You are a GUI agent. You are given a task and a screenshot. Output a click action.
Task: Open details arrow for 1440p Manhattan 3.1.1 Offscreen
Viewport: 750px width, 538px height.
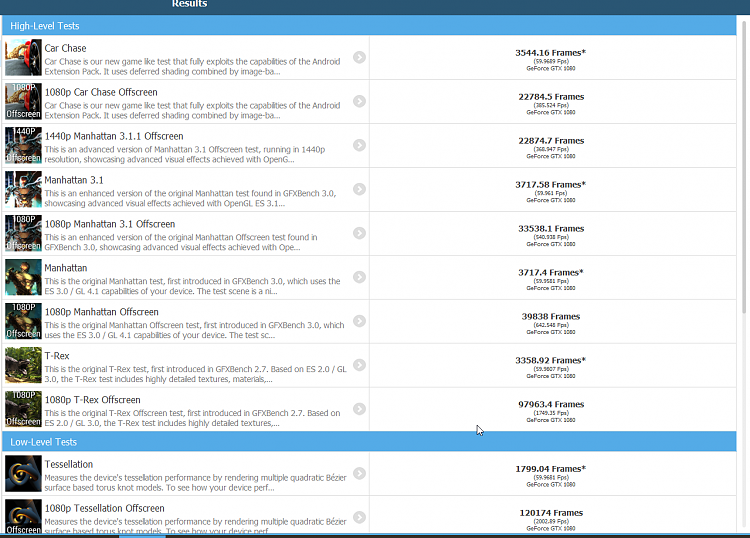(x=359, y=145)
